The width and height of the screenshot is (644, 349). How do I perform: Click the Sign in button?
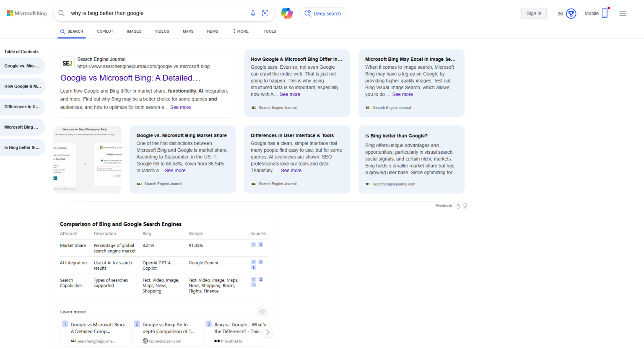tap(534, 13)
